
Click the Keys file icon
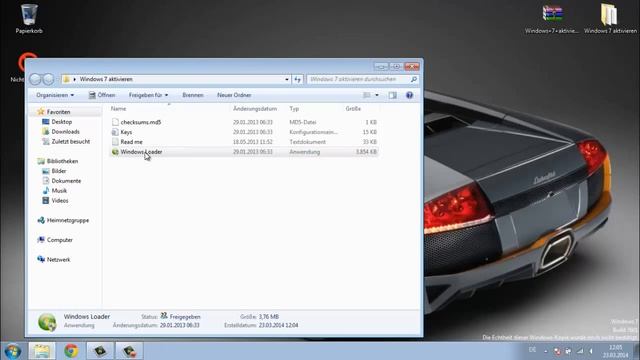[x=115, y=132]
